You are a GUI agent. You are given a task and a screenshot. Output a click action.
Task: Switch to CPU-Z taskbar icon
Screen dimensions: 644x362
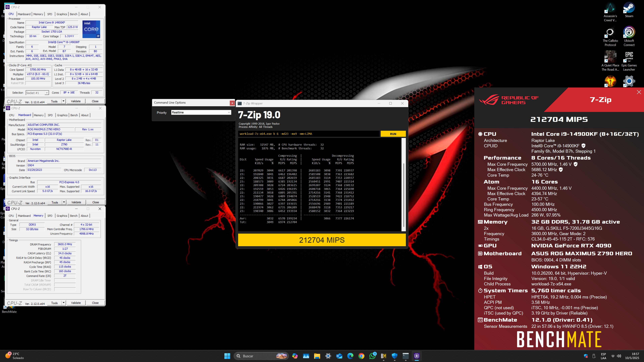point(416,356)
